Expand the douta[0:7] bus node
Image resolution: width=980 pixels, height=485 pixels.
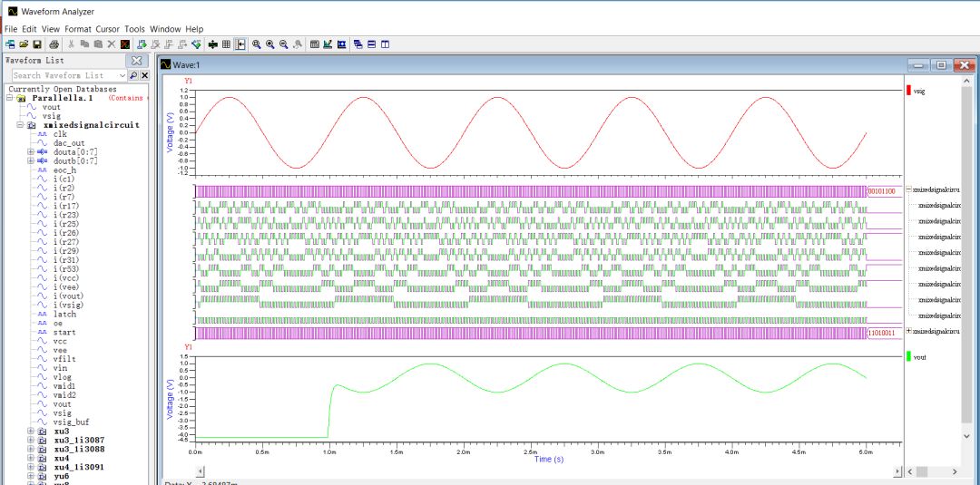point(30,151)
